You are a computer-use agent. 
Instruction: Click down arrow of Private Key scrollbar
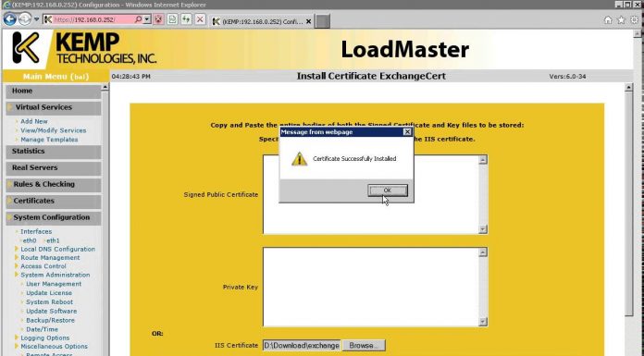[x=483, y=322]
